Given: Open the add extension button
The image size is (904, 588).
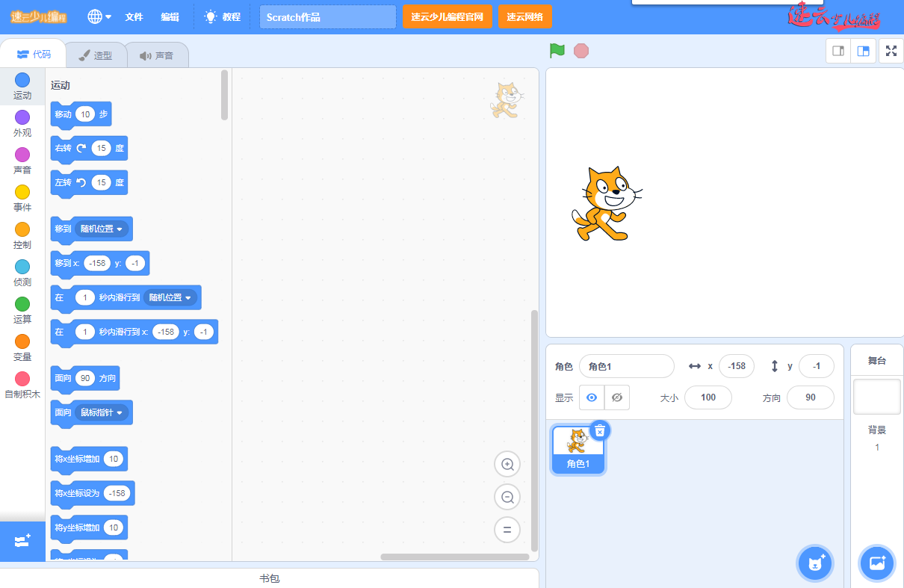Looking at the screenshot, I should coord(22,540).
